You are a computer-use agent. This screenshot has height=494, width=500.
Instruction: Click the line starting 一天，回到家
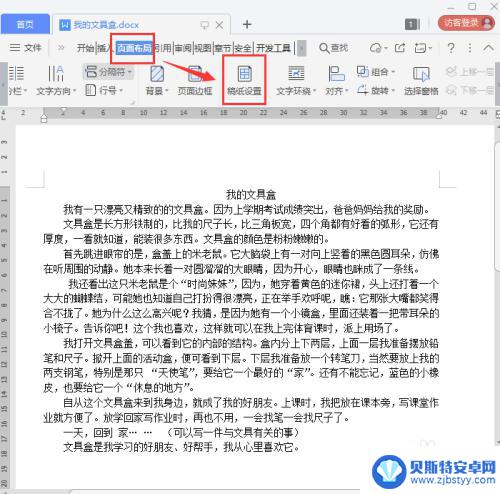(181, 433)
